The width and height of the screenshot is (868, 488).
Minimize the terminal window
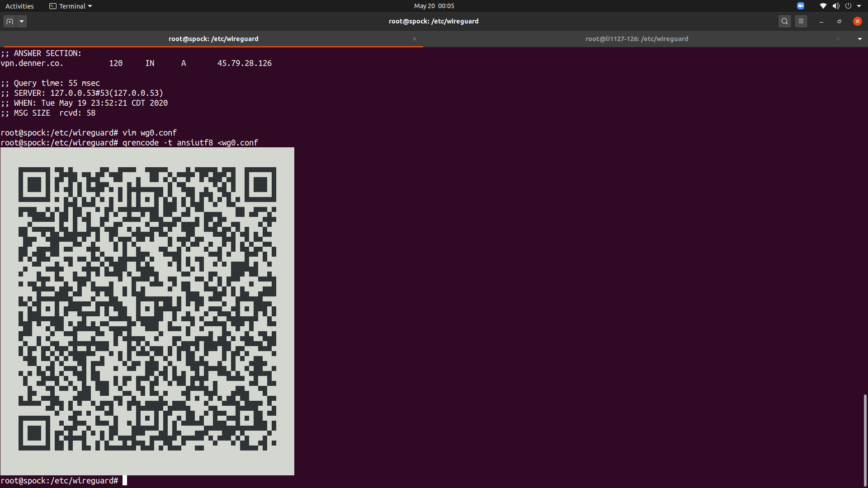(821, 21)
